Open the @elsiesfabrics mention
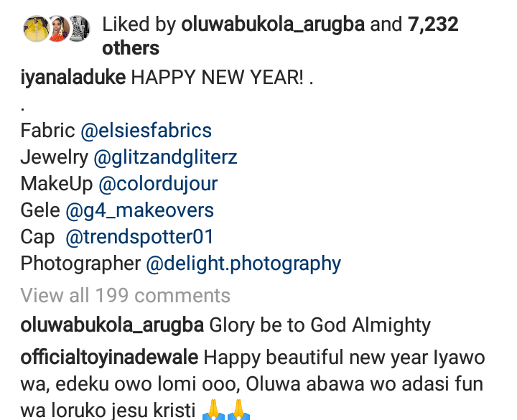The image size is (517, 420). coord(146,131)
